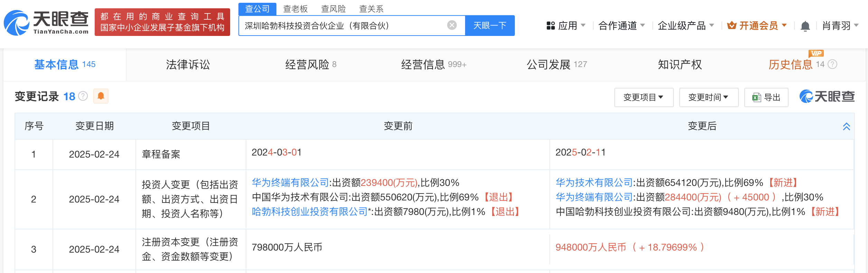This screenshot has width=868, height=273.
Task: Open the 开通会员 dropdown
Action: pyautogui.click(x=757, y=26)
